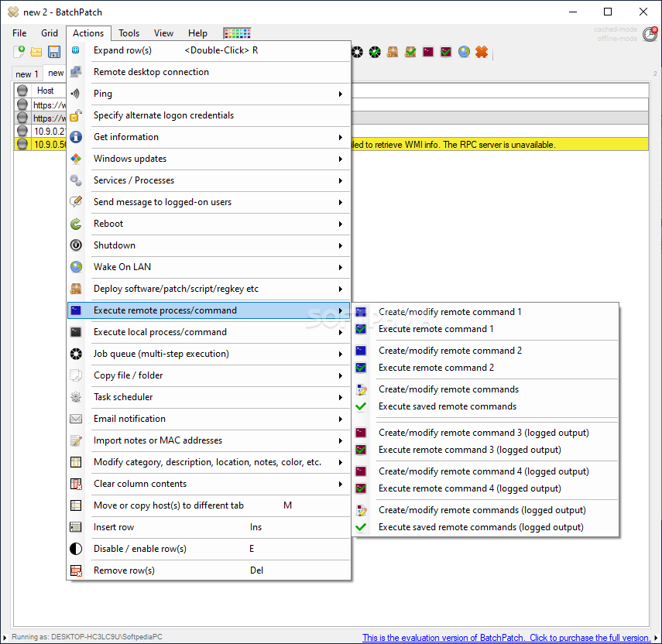Click the small arrow left of Running as

point(5,637)
